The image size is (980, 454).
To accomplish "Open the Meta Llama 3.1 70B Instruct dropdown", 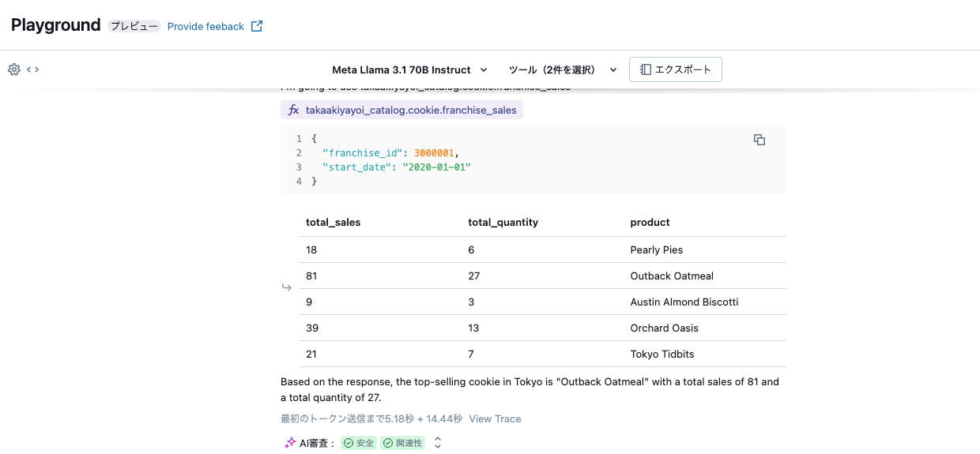I will 409,69.
